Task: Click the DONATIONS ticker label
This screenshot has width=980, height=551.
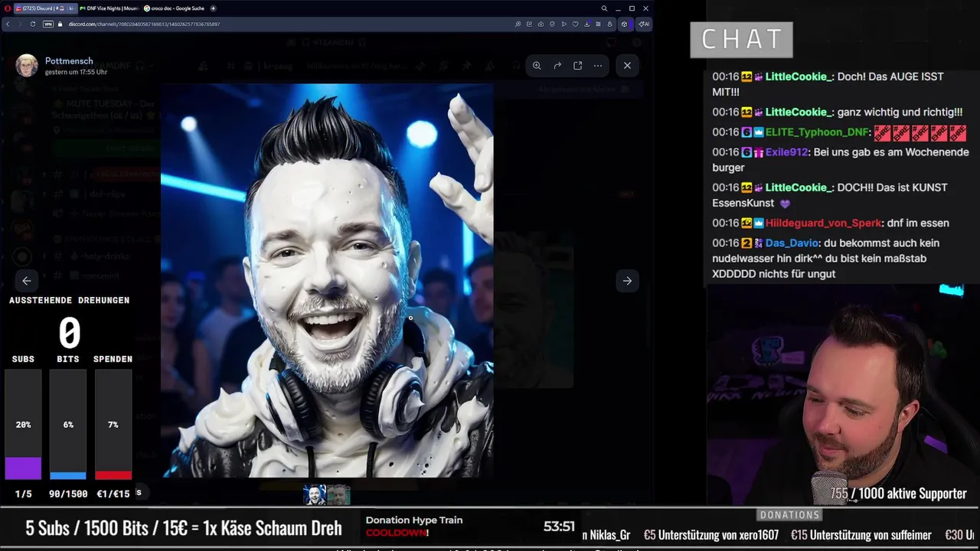Action: (x=790, y=515)
